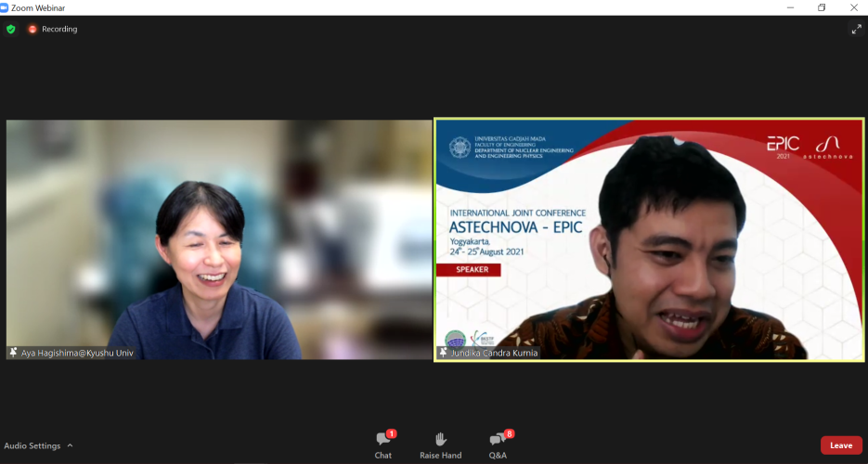Close the Zoom Webinar window

853,7
